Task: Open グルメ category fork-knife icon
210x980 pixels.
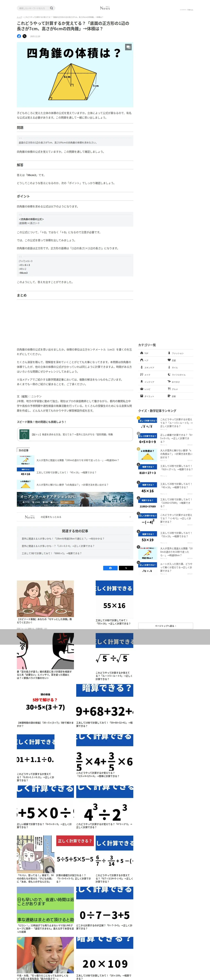Action: tap(169, 389)
